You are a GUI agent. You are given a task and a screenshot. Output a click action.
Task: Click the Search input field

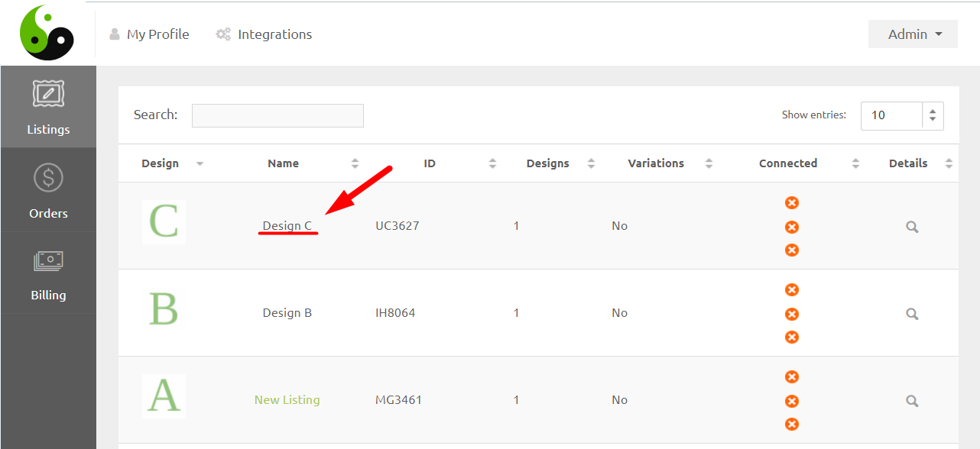[x=277, y=116]
